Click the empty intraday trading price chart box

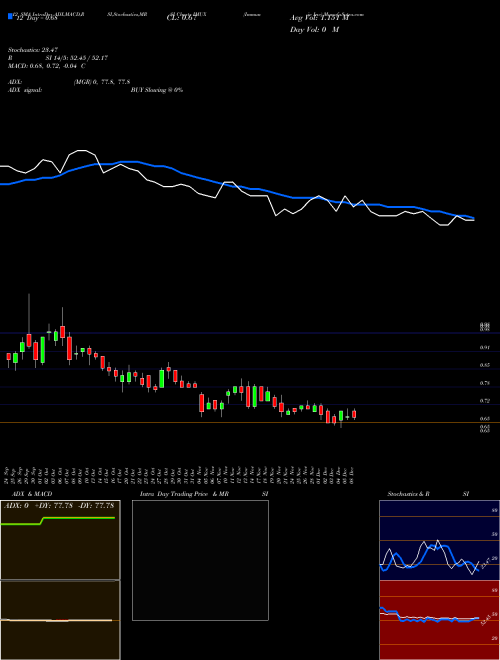tap(200, 560)
